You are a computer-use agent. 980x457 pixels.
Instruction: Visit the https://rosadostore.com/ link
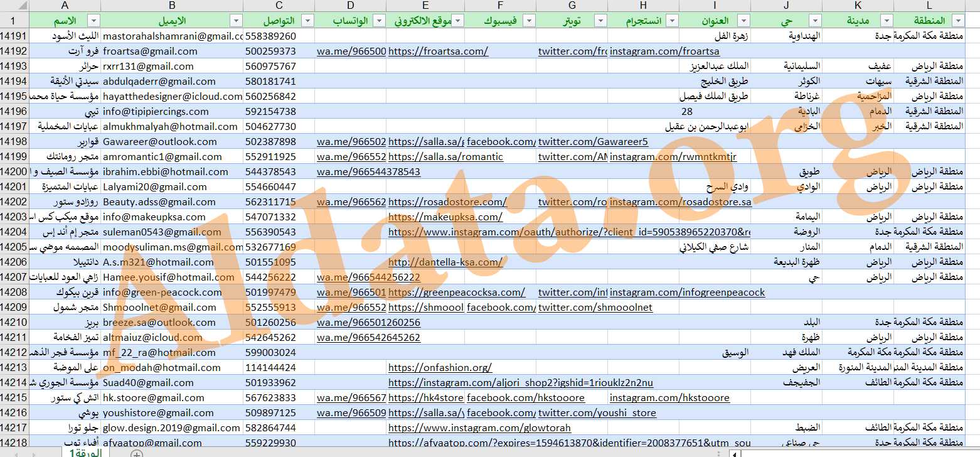[x=447, y=202]
